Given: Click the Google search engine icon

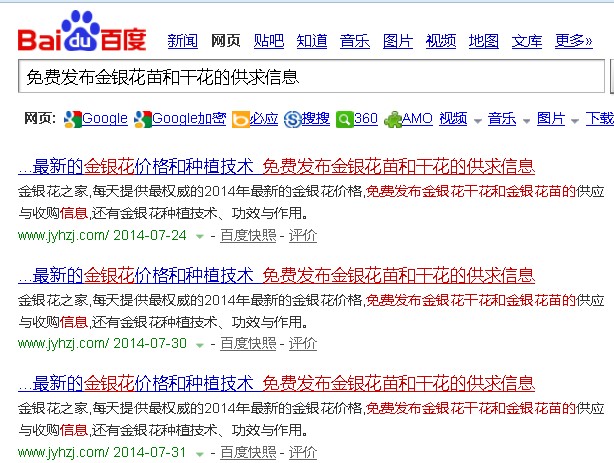Looking at the screenshot, I should (72, 119).
